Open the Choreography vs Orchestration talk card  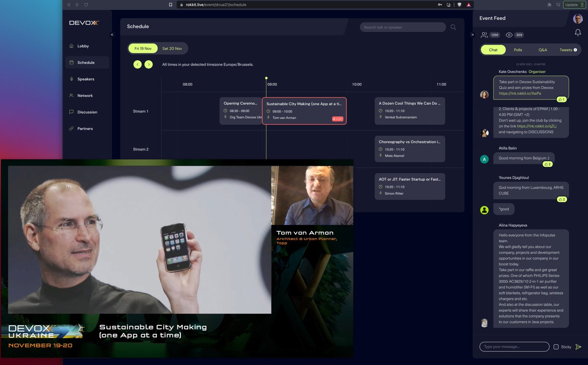click(410, 149)
